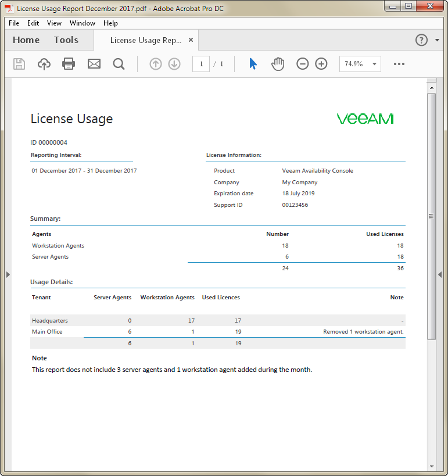Image resolution: width=448 pixels, height=476 pixels.
Task: Click Headquarters tenant row
Action: pos(218,321)
